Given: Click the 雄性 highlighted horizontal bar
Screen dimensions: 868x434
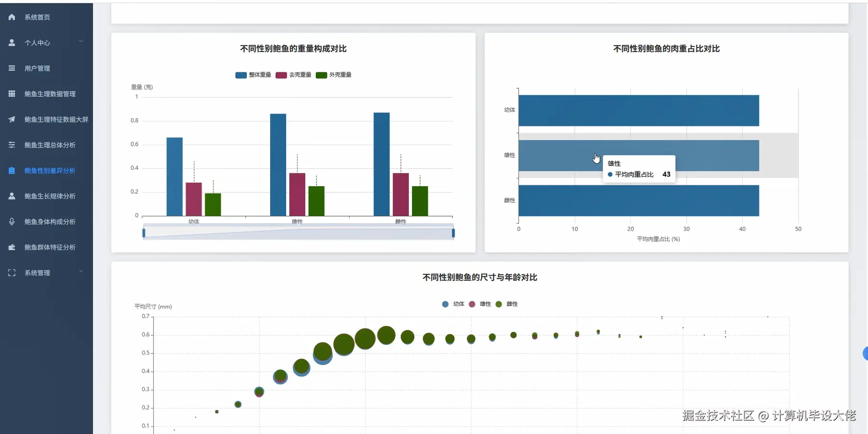Looking at the screenshot, I should [638, 156].
